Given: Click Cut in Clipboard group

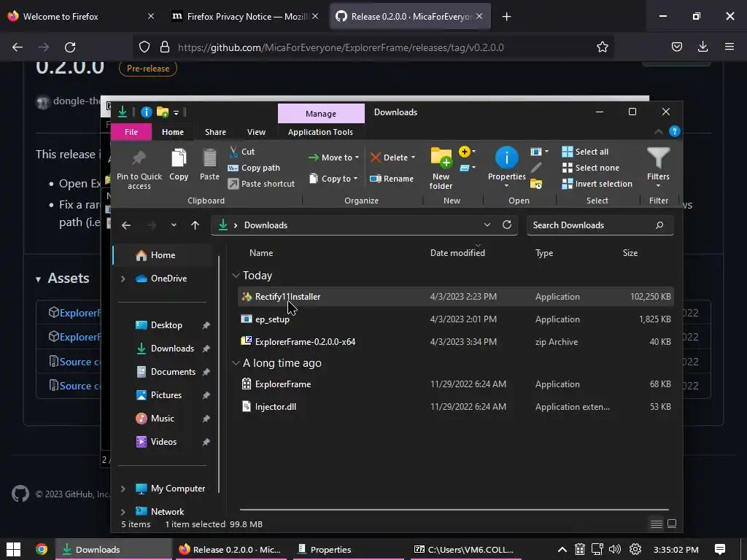Looking at the screenshot, I should tap(242, 152).
